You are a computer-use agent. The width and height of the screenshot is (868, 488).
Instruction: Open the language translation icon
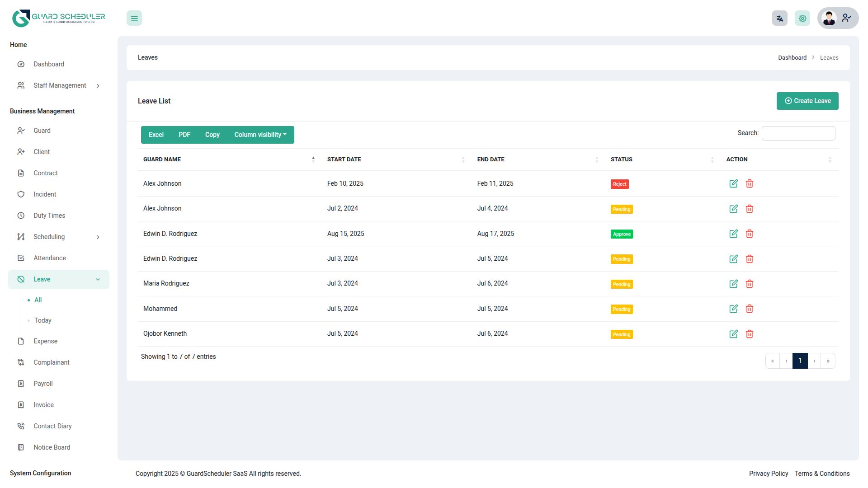pos(780,19)
